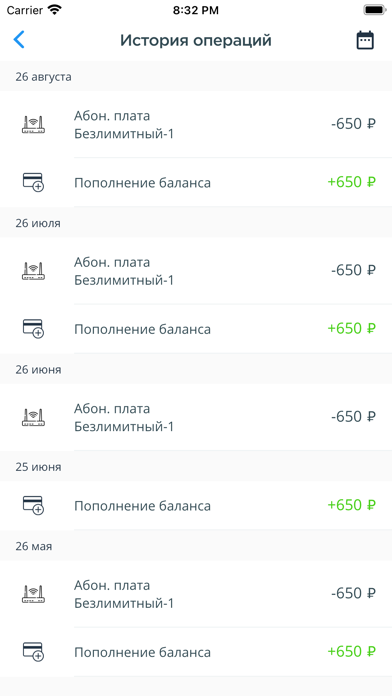Screen dimensions: 392x696
Task: Tap the Wi-Fi status bar icon
Action: point(55,10)
